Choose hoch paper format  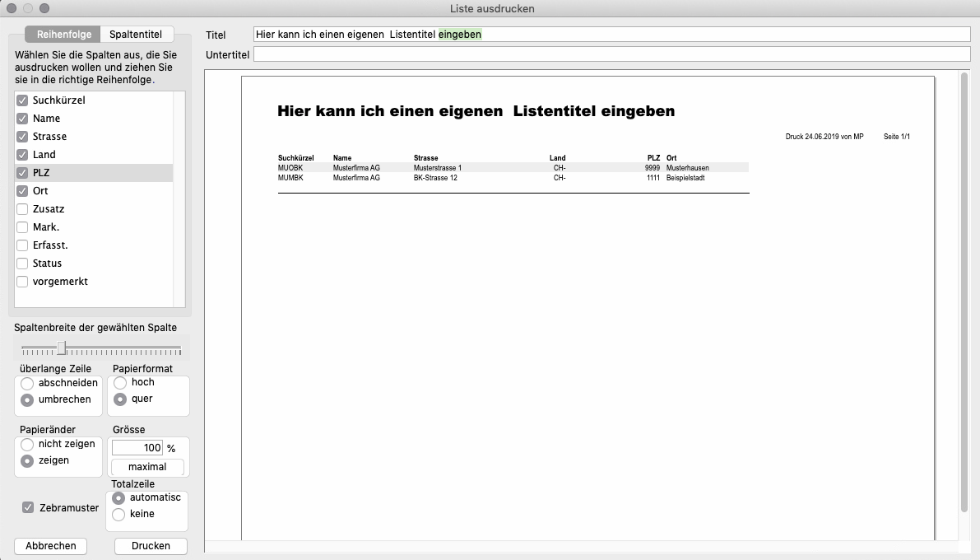pyautogui.click(x=120, y=383)
